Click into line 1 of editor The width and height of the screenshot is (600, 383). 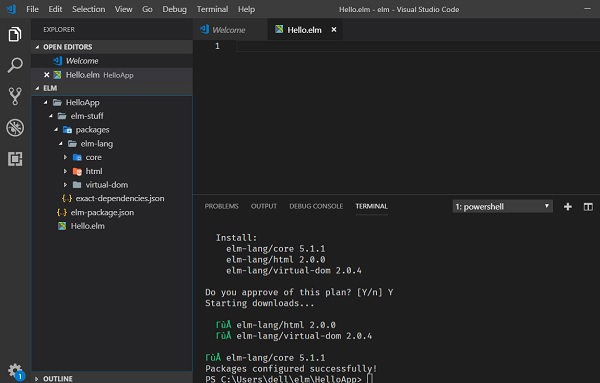417,46
